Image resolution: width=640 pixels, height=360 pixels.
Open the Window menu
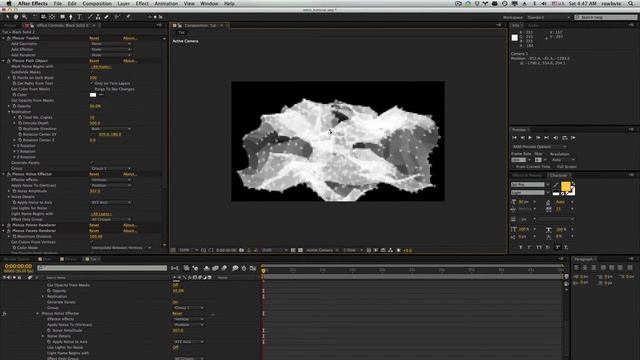pyautogui.click(x=209, y=3)
